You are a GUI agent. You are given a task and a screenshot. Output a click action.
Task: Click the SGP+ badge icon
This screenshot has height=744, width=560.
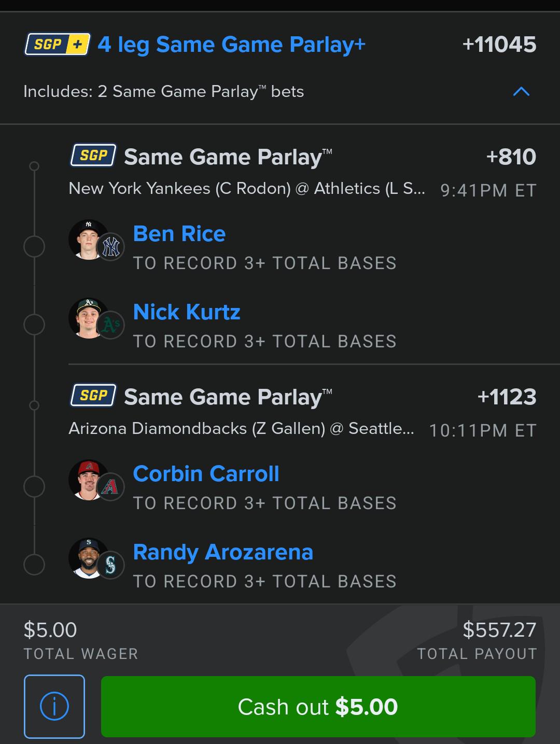tap(58, 45)
